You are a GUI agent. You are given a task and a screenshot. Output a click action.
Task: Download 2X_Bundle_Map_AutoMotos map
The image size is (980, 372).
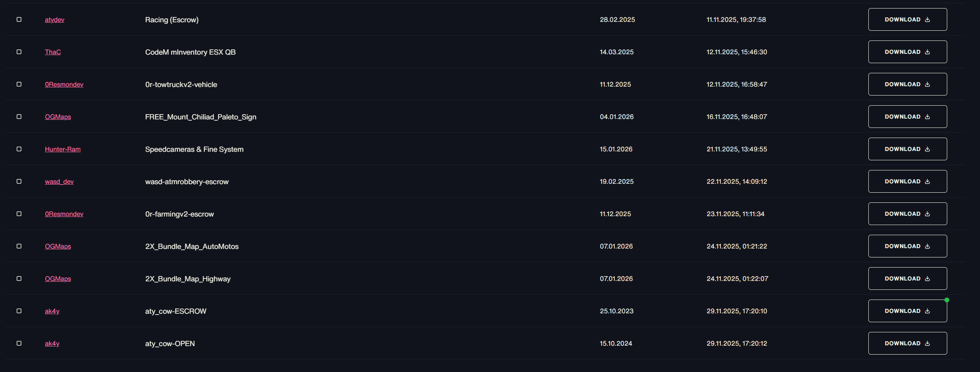pyautogui.click(x=908, y=246)
